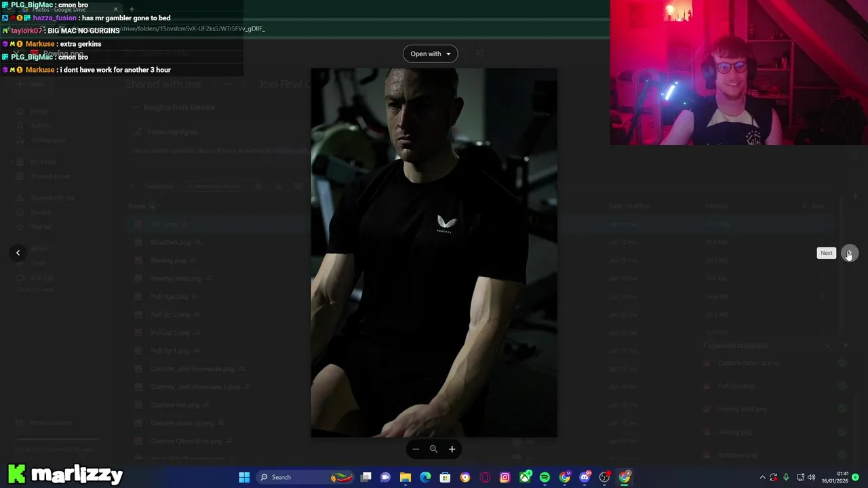
Task: Reset zoom using the magnifier icon
Action: (x=434, y=449)
